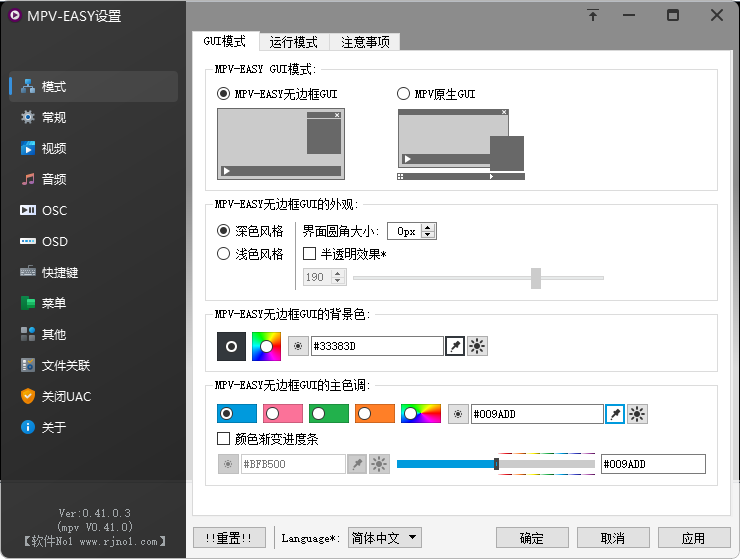Click the transparency slider handle
Viewport: 740px width, 559px height.
click(536, 278)
